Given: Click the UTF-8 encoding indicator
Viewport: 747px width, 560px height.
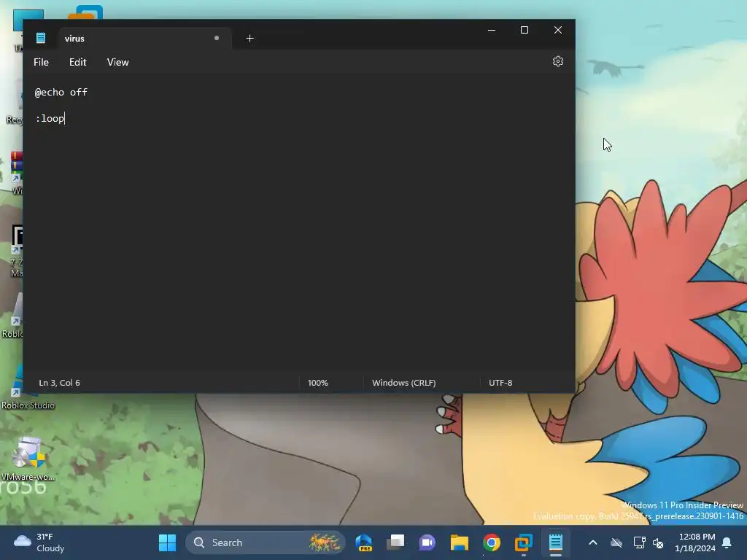Looking at the screenshot, I should pos(500,383).
